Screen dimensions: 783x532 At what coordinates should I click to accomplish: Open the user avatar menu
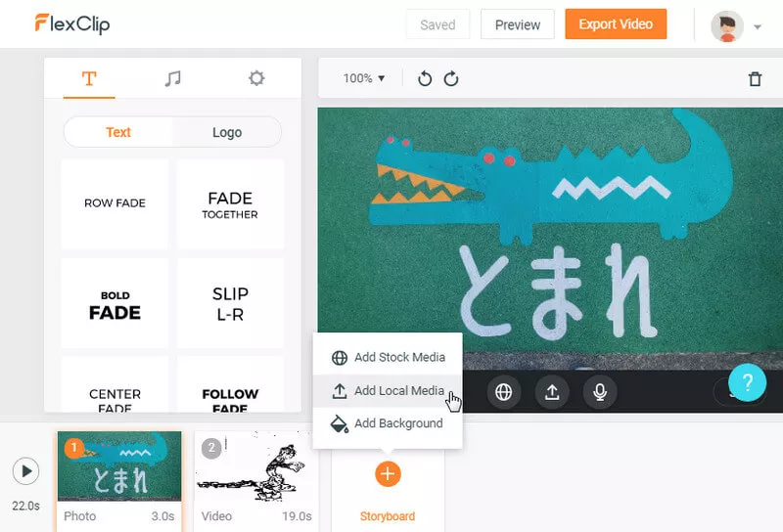(x=727, y=26)
